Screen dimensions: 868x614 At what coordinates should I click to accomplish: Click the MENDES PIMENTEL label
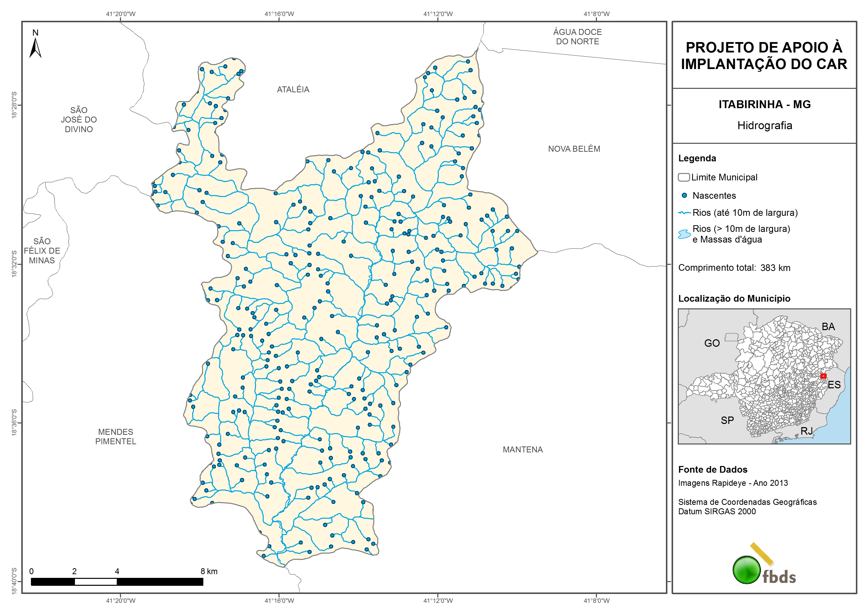point(115,437)
